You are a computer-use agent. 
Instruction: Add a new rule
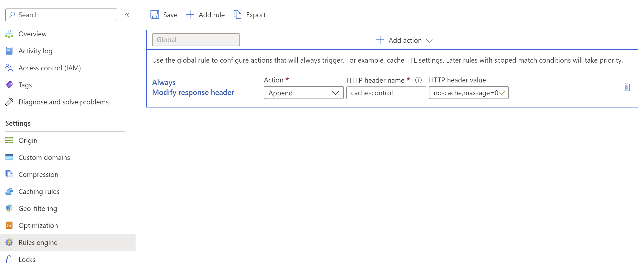[x=205, y=15]
